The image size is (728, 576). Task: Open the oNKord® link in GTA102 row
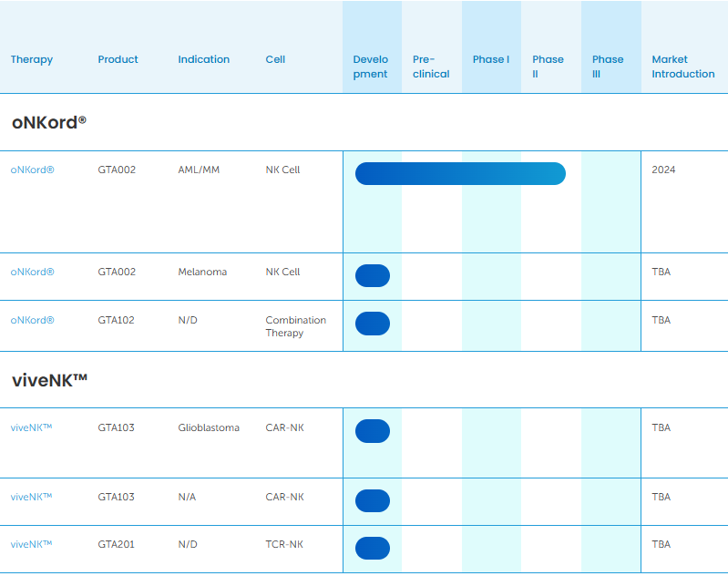[x=32, y=320]
